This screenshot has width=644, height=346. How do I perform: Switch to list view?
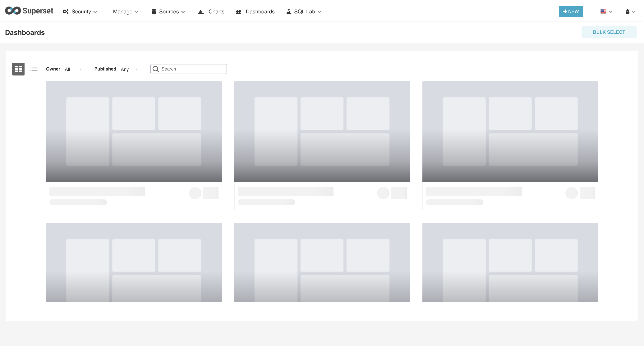click(34, 69)
